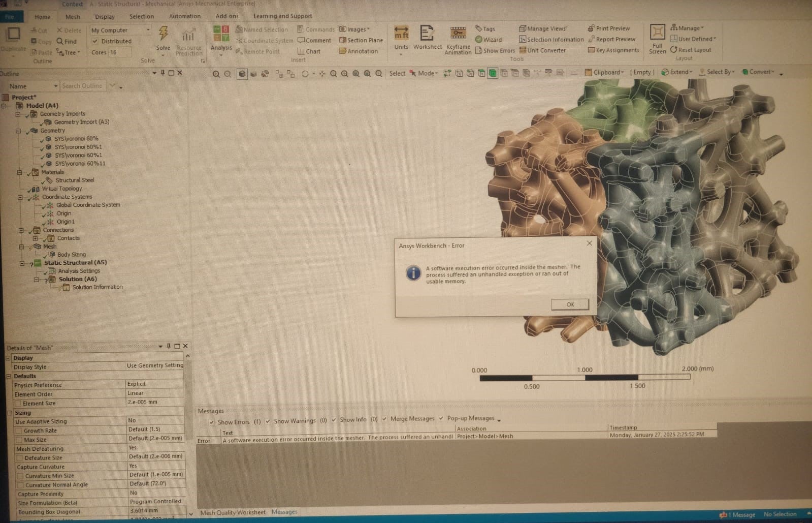Image resolution: width=812 pixels, height=523 pixels.
Task: Open the Analysis icon in the ribbon
Action: 221,34
